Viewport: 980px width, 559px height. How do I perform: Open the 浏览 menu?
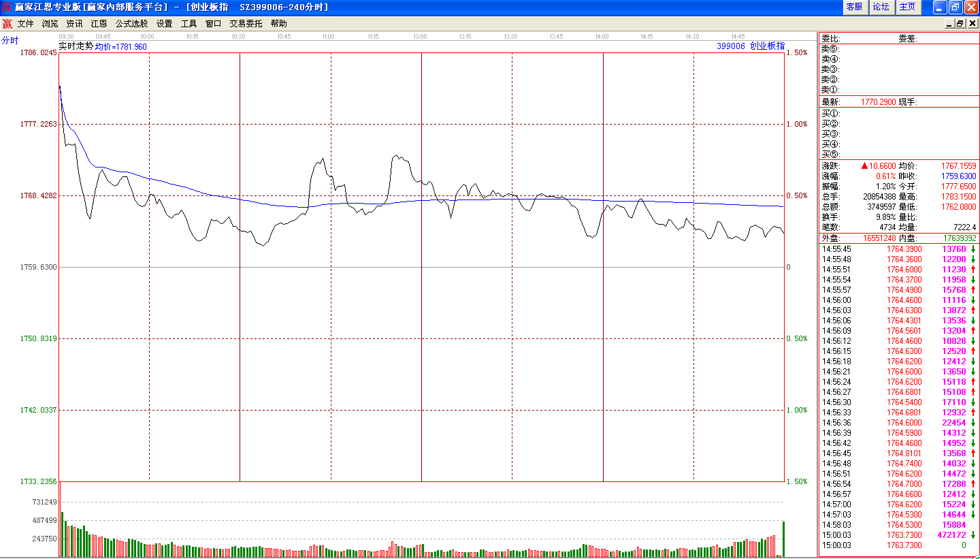[x=50, y=23]
